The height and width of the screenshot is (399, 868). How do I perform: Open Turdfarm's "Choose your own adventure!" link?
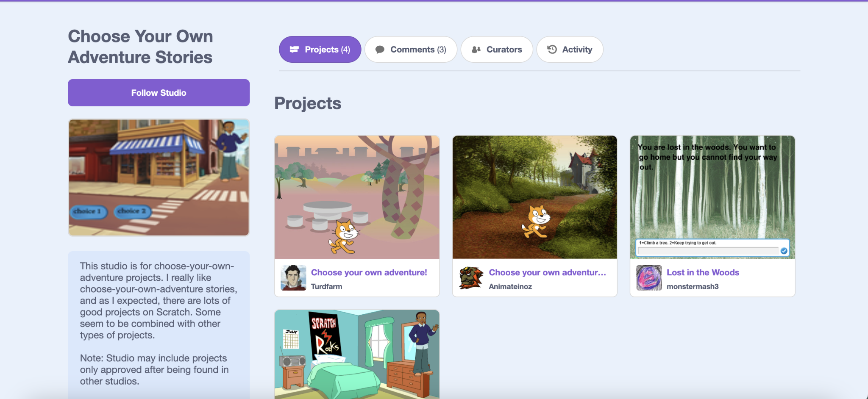pyautogui.click(x=369, y=272)
